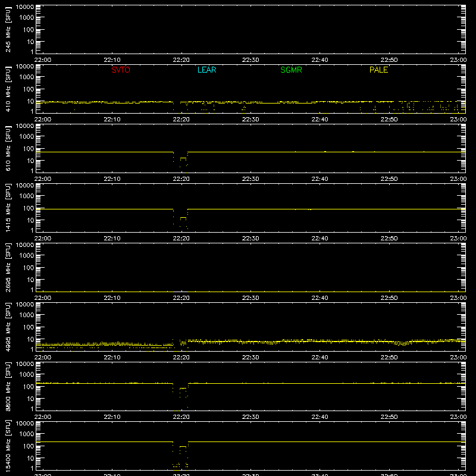The height and width of the screenshot is (476, 476).
Task: Select the 245 MHz [SFU] axis title
Action: coord(8,29)
